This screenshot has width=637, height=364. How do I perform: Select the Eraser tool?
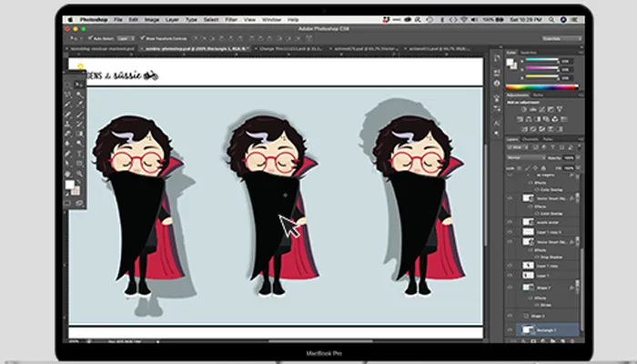click(x=68, y=134)
